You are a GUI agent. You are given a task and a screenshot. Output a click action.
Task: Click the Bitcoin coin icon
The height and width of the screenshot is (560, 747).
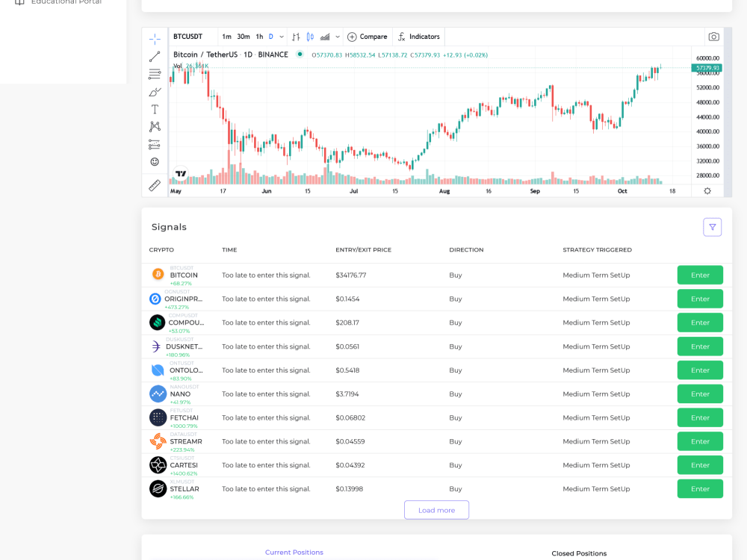click(158, 274)
